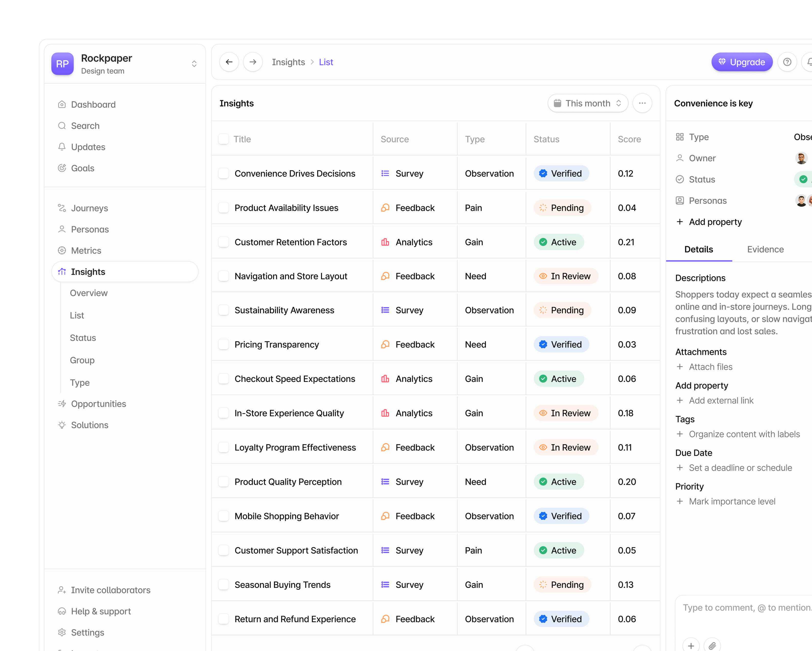Click the Solutions lightbulb icon
The width and height of the screenshot is (812, 651).
(x=62, y=425)
